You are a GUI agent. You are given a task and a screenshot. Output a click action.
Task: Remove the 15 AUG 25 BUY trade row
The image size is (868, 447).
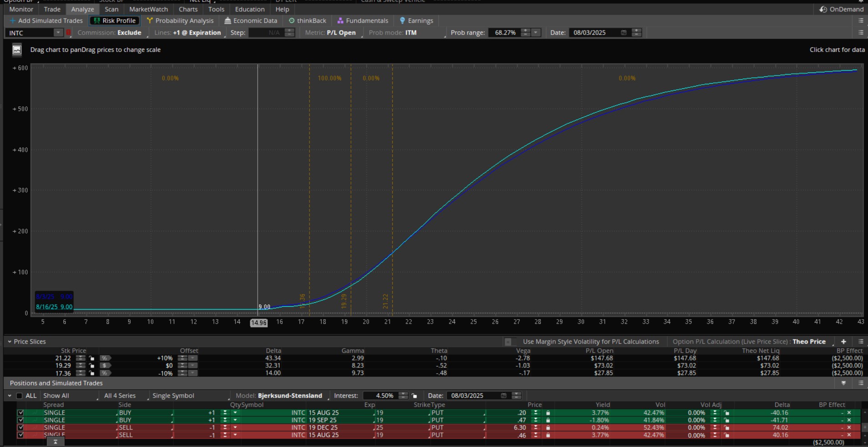849,413
